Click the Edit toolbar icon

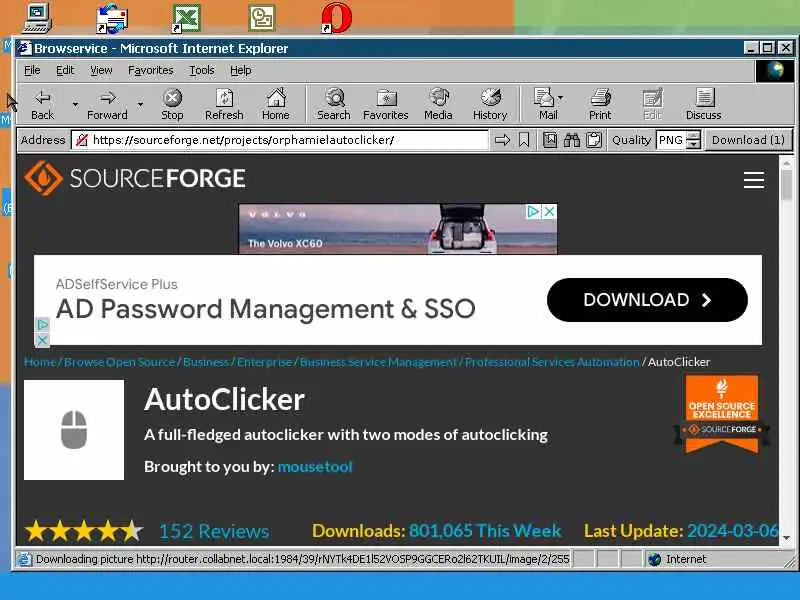point(653,105)
